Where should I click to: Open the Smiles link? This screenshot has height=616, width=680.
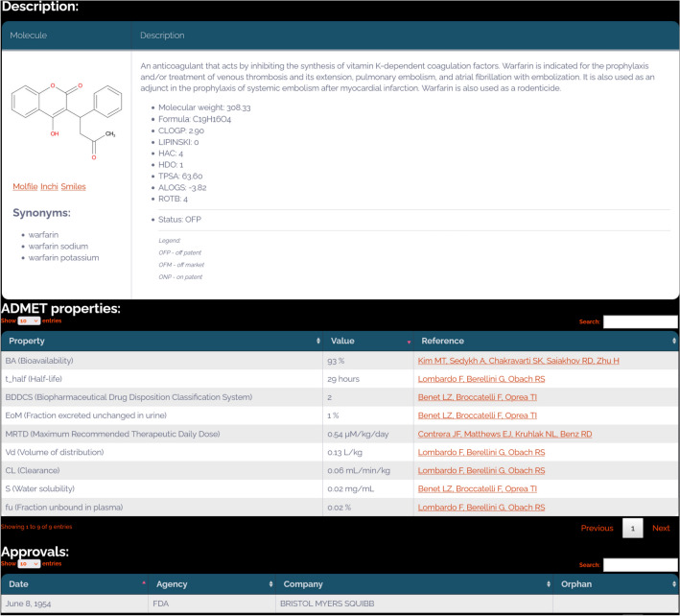point(73,186)
